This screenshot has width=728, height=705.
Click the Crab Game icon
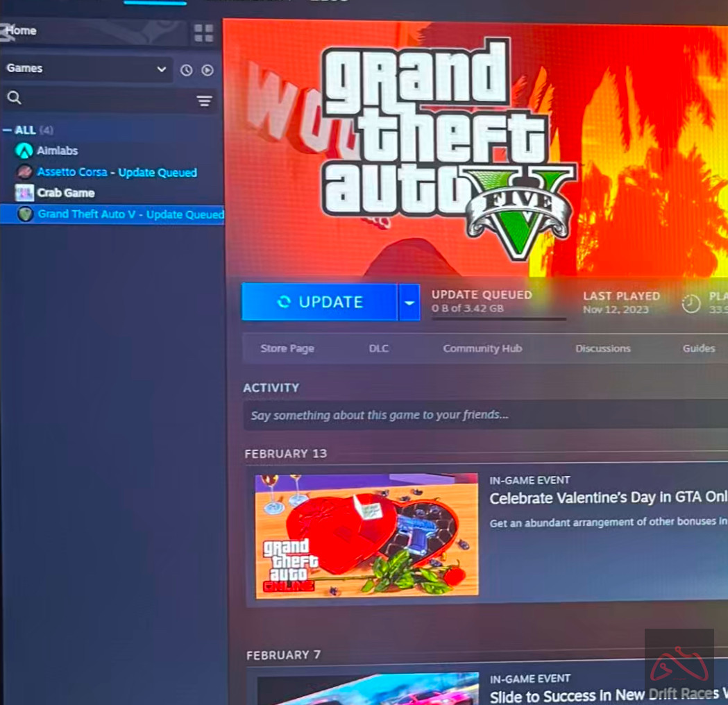click(25, 193)
